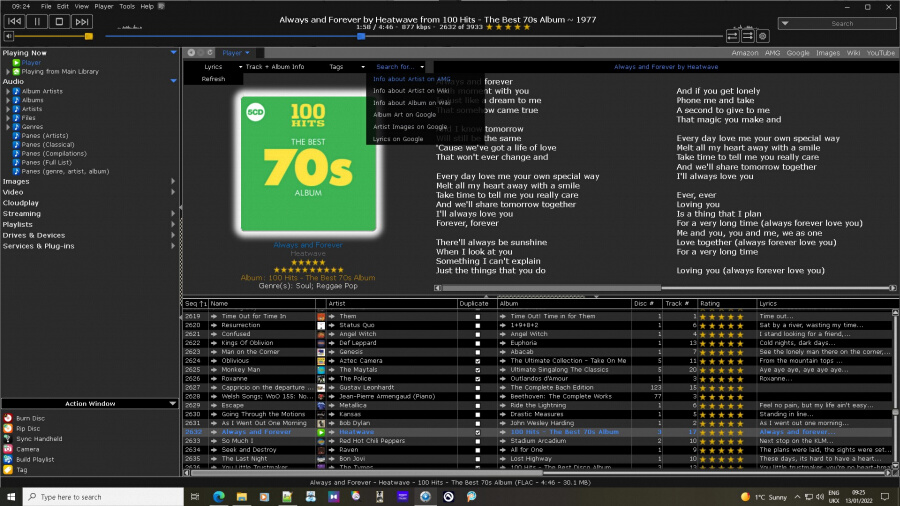900x506 pixels.
Task: Open Panes (Compilations) view
Action: coord(54,154)
